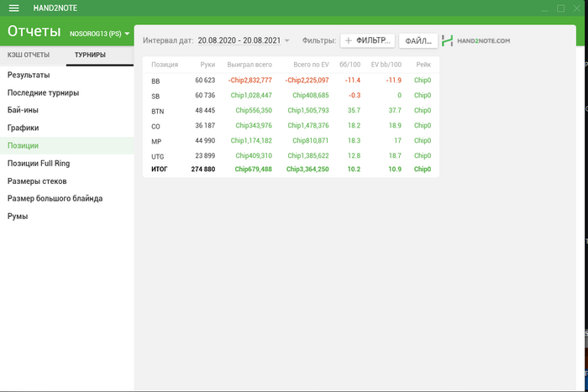Screen dimensions: 588x392
Task: Click the 37.7 EV bb/100 value
Action: (395, 110)
